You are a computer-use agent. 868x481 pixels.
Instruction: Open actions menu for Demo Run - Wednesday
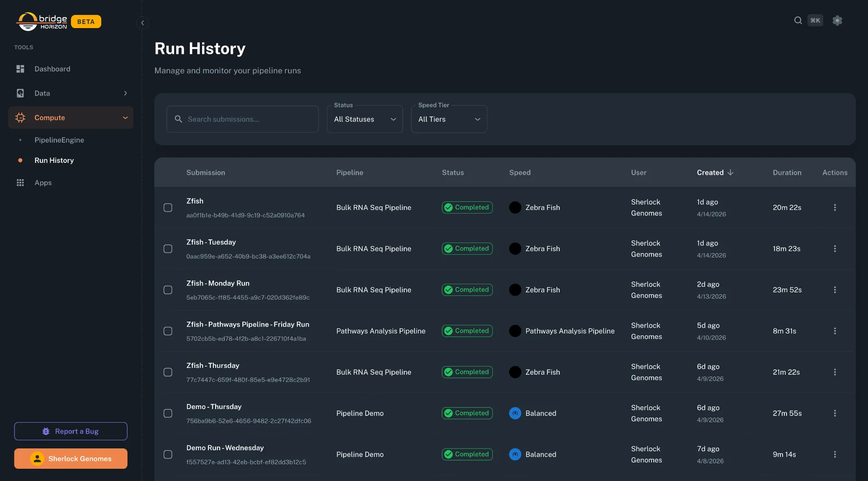[x=835, y=454]
